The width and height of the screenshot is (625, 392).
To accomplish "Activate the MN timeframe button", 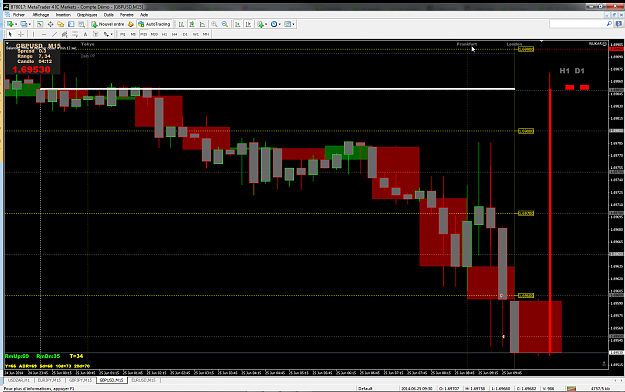I will [x=206, y=34].
